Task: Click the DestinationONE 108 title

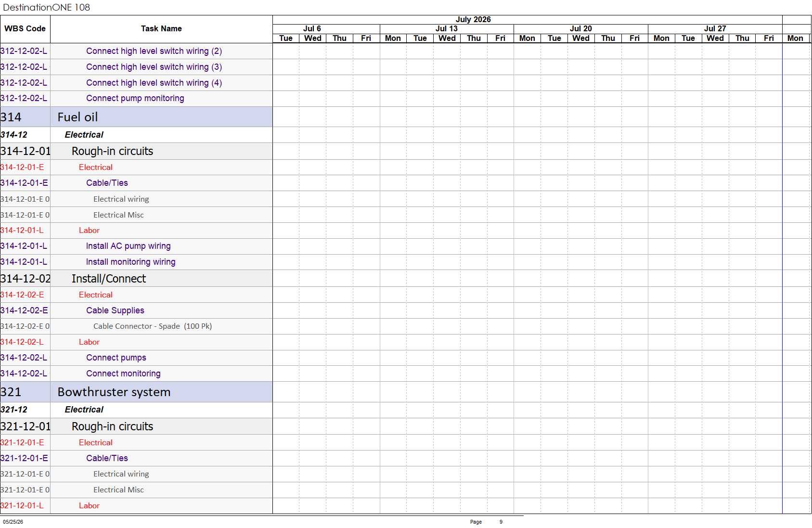Action: pyautogui.click(x=46, y=7)
